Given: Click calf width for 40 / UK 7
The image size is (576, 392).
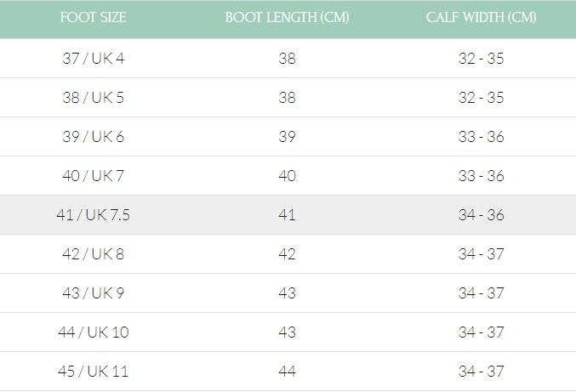Looking at the screenshot, I should pyautogui.click(x=481, y=176).
